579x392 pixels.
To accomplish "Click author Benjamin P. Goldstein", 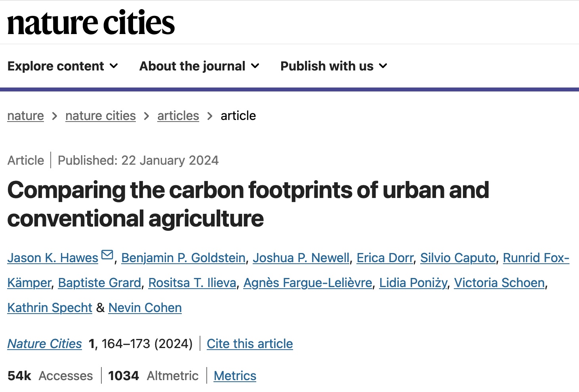I will pyautogui.click(x=183, y=258).
